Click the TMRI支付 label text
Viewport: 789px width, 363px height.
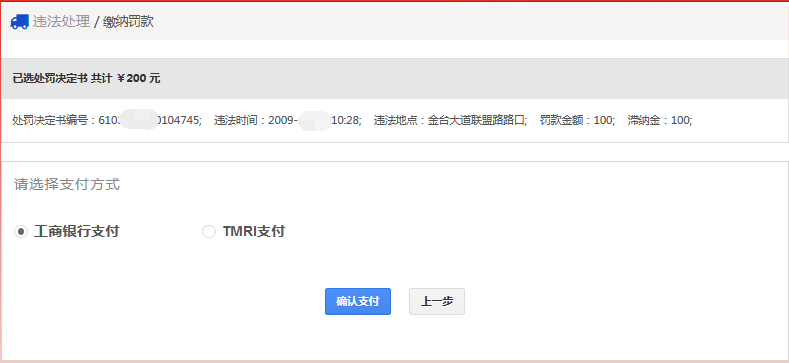click(x=254, y=232)
